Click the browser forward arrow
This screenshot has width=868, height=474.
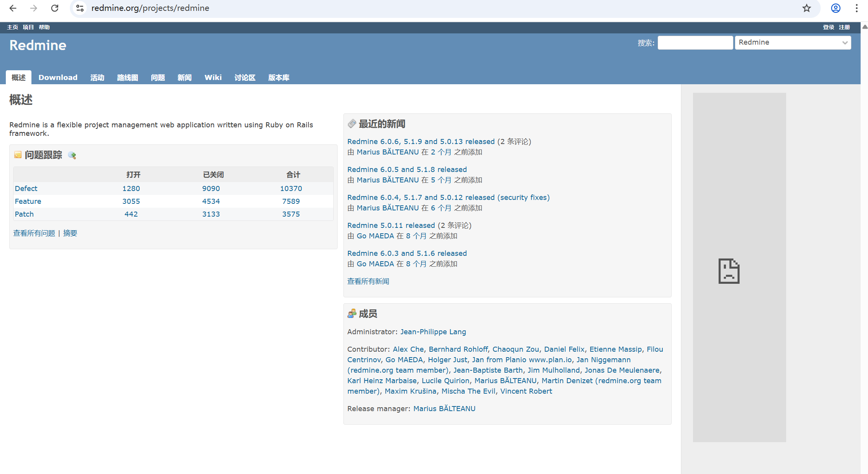point(34,8)
